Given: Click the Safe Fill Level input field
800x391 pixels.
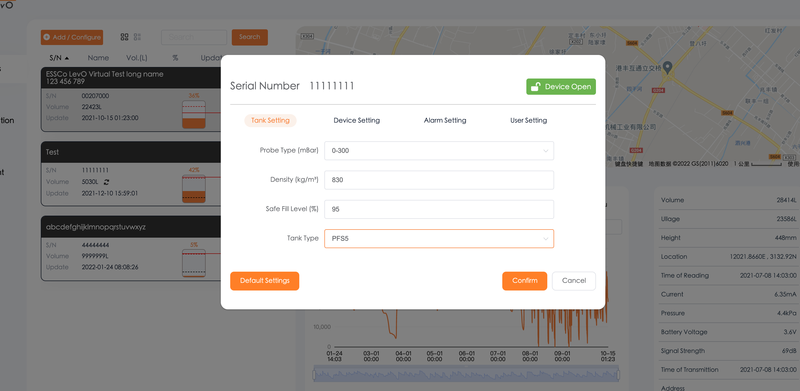Looking at the screenshot, I should tap(439, 209).
